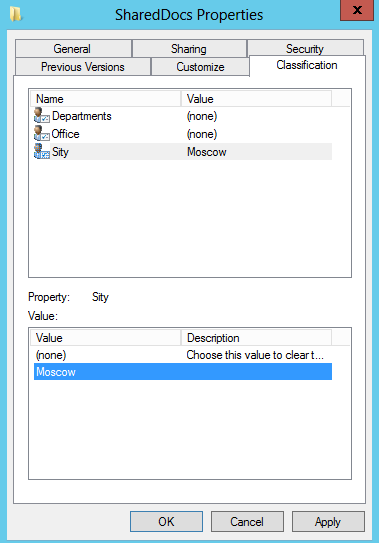
Task: Switch to the General tab
Action: click(72, 49)
